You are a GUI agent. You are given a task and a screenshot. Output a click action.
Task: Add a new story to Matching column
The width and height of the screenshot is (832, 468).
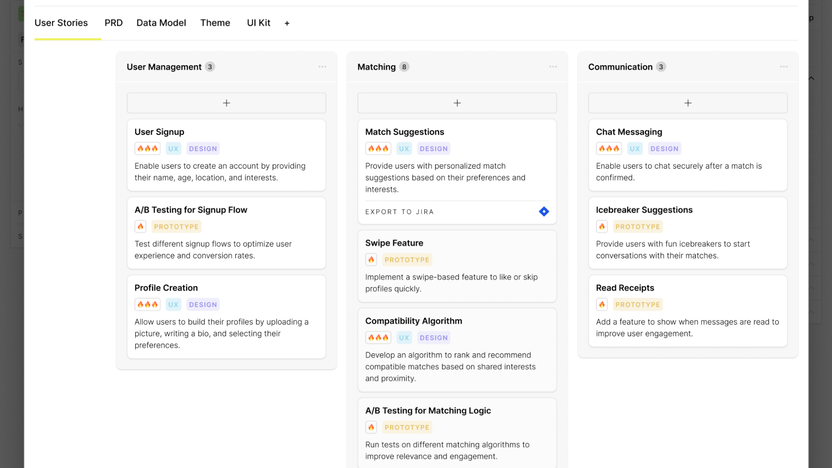coord(457,103)
